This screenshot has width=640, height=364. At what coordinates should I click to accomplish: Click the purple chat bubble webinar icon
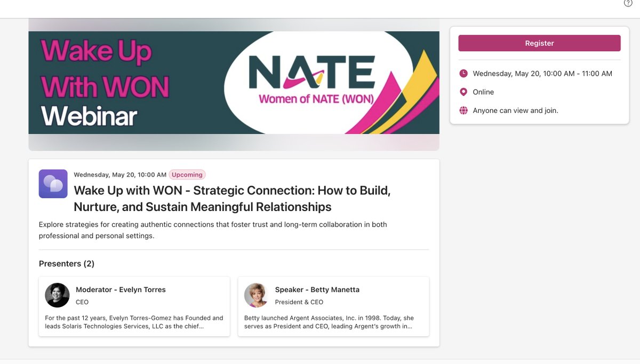53,184
